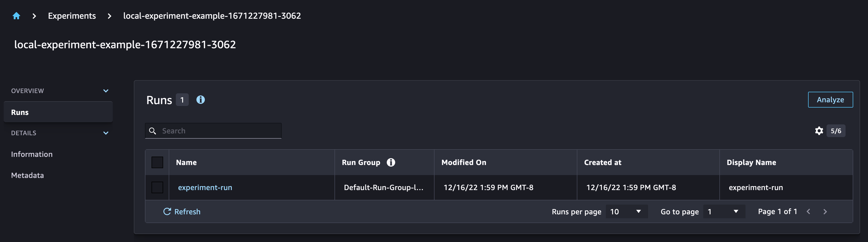The width and height of the screenshot is (868, 242).
Task: Go to the home breadcrumb icon
Action: tap(16, 16)
